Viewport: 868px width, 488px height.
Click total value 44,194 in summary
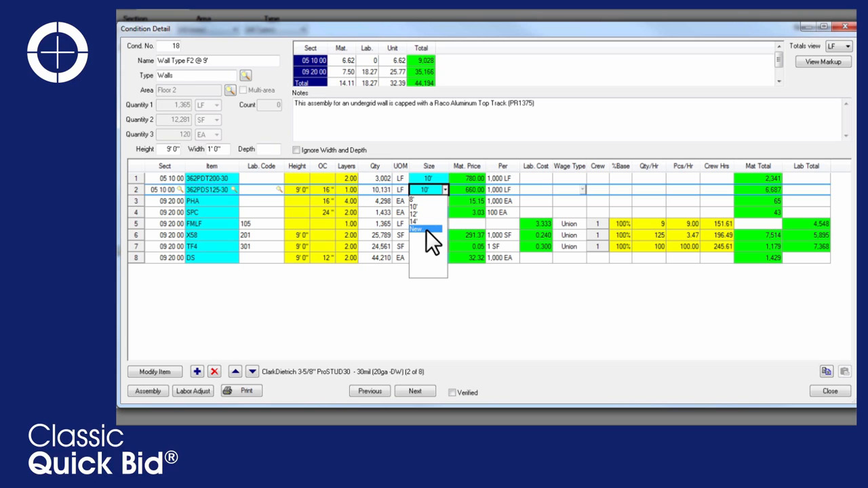[x=421, y=83]
